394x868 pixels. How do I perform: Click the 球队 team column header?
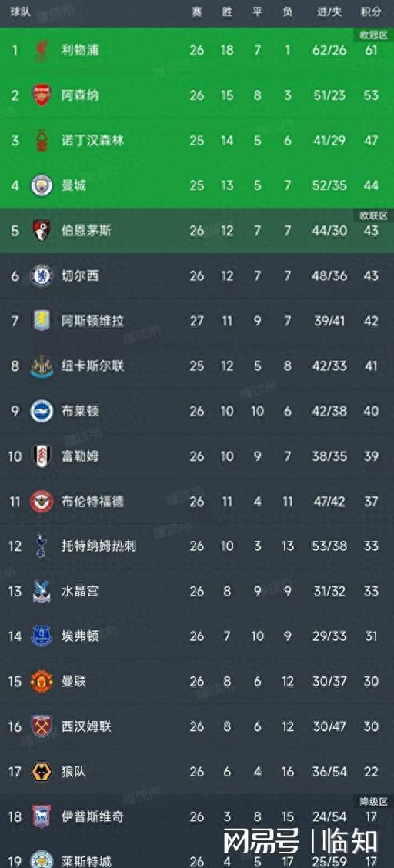[18, 11]
